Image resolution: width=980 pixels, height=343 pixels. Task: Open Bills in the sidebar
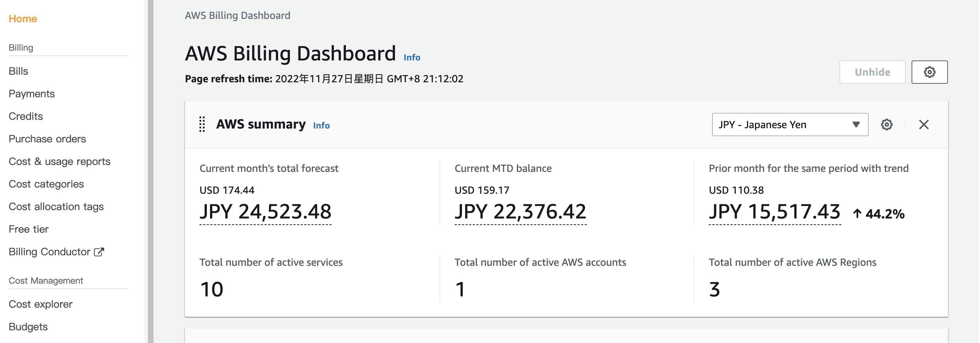pos(18,71)
